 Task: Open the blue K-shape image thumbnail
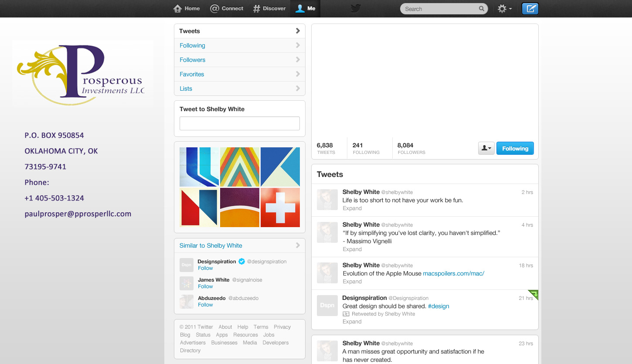tap(280, 167)
